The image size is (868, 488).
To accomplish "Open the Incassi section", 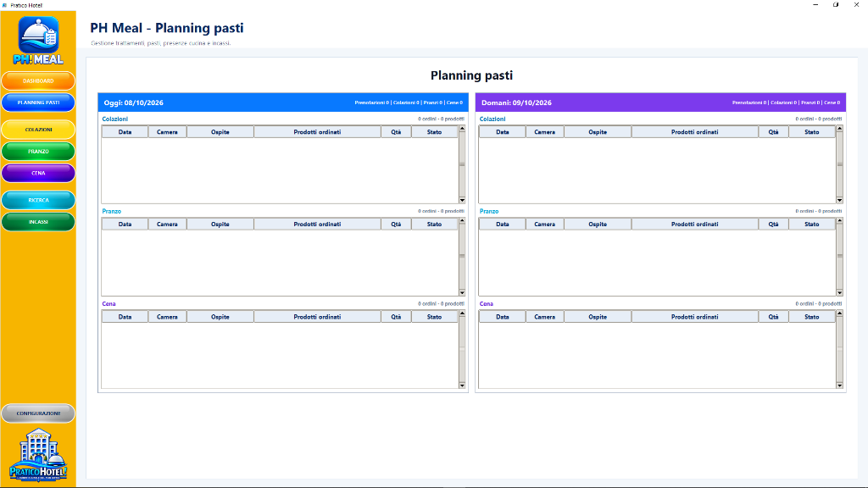I will [38, 222].
